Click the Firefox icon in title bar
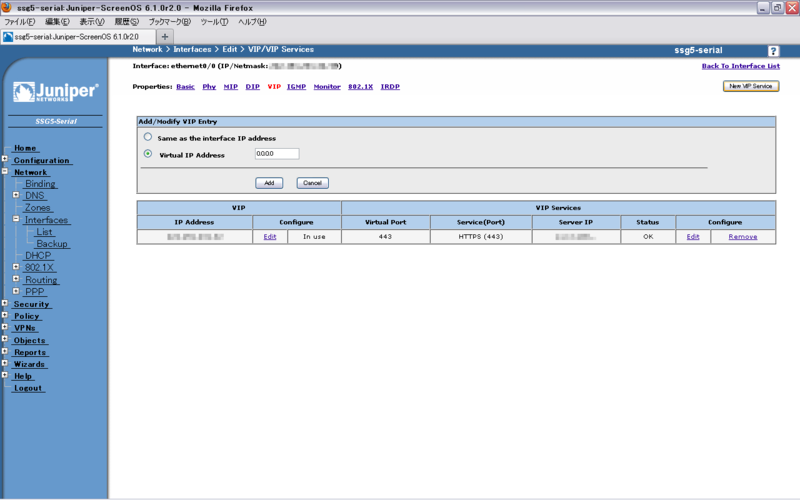This screenshot has width=800, height=500. 7,7
